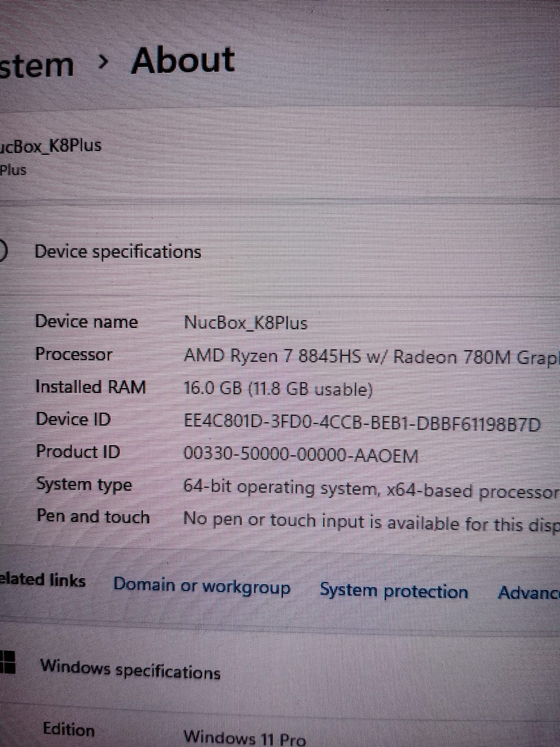Image resolution: width=560 pixels, height=747 pixels.
Task: Click the Windows logo icon beside Windows specifications
Action: 7,663
